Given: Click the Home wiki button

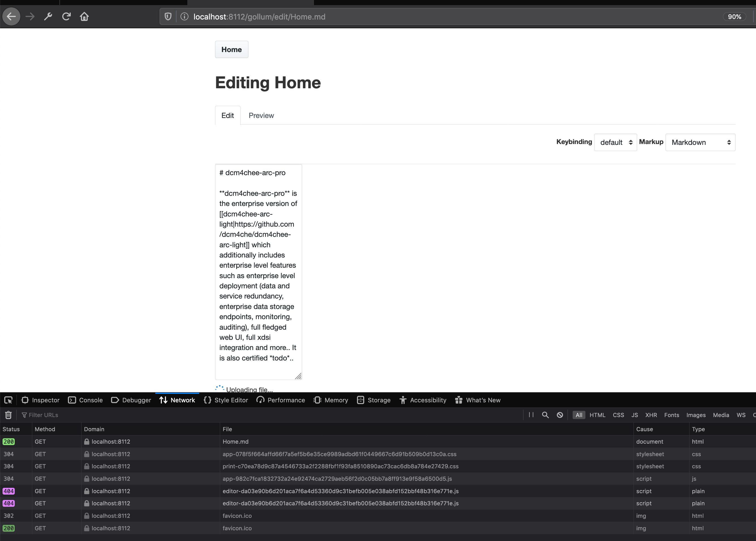Looking at the screenshot, I should coord(231,49).
